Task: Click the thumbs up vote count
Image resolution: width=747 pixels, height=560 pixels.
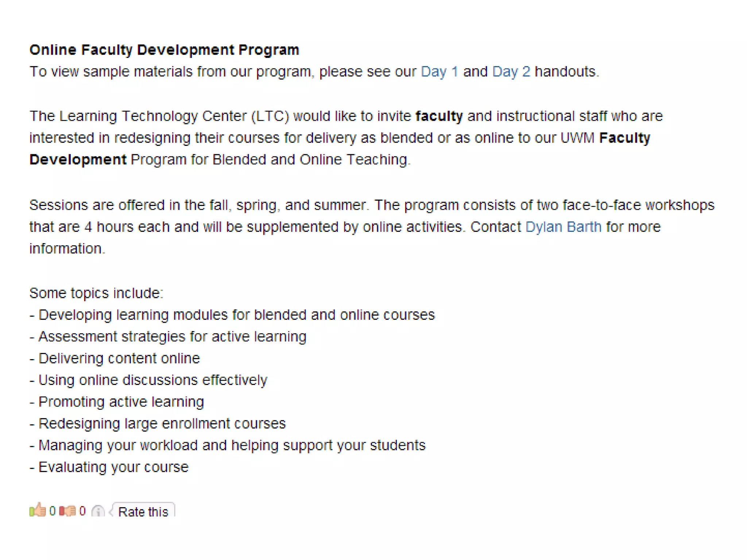Action: click(x=53, y=511)
